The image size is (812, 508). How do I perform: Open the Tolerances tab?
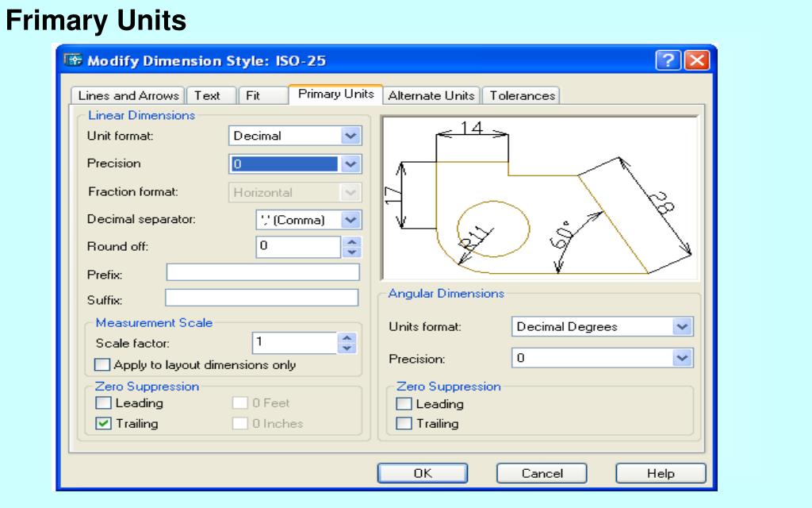[x=521, y=96]
